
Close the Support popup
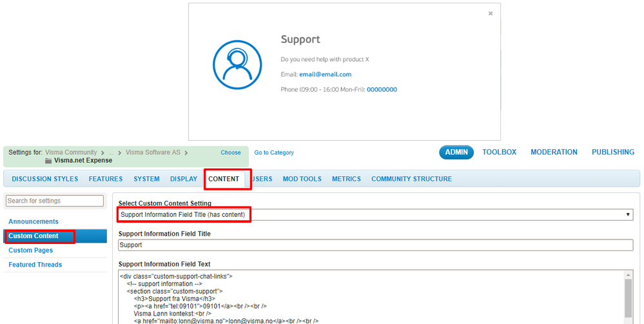click(490, 14)
